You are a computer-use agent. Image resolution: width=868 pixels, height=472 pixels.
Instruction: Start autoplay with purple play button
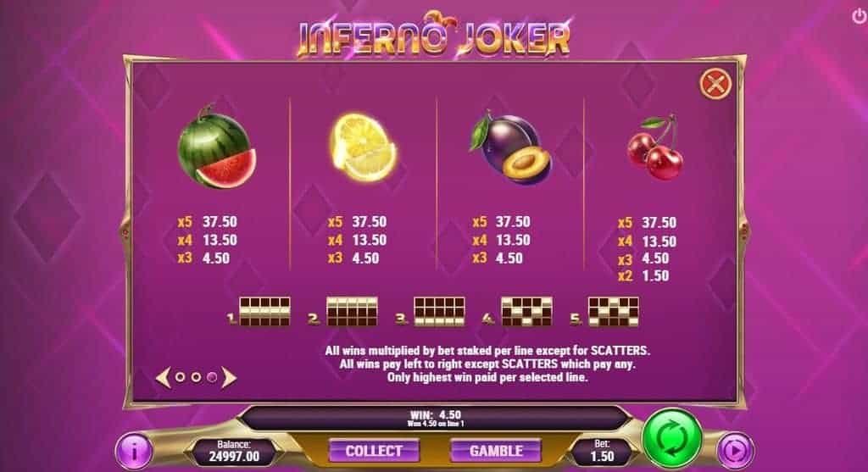point(735,451)
